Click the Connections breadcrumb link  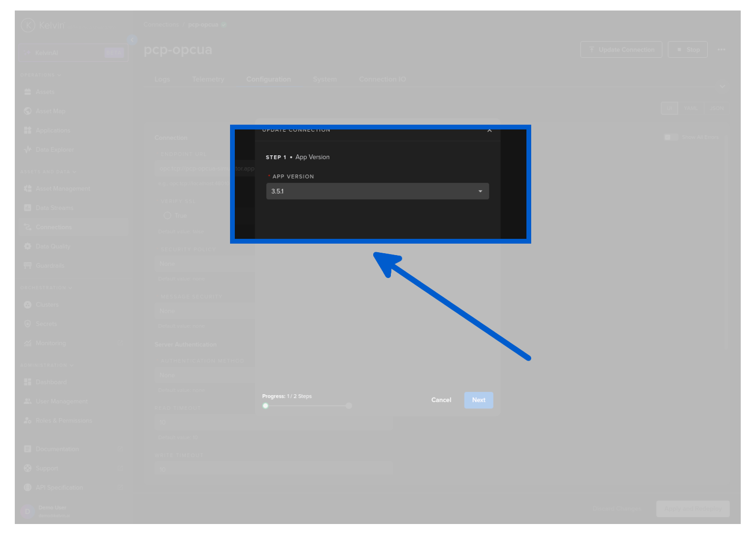(161, 25)
